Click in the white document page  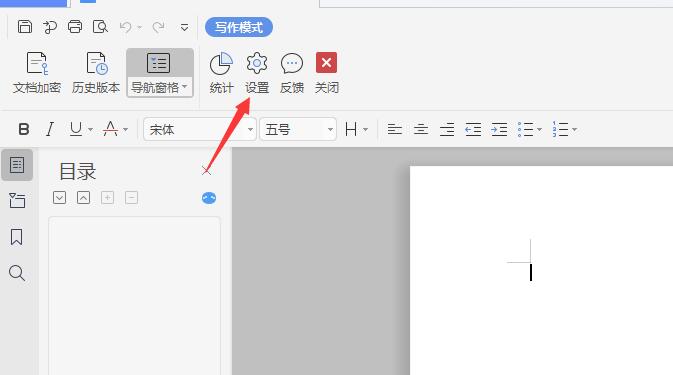click(541, 270)
